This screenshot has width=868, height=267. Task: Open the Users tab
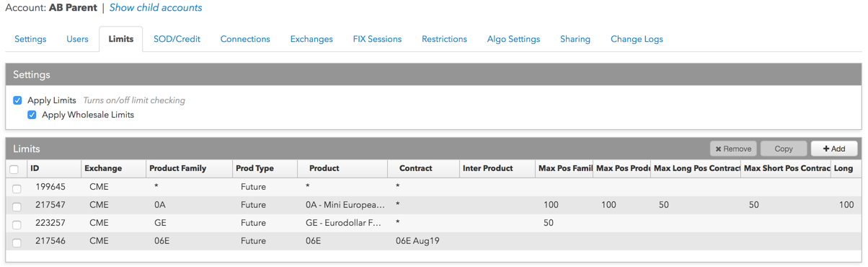(77, 39)
